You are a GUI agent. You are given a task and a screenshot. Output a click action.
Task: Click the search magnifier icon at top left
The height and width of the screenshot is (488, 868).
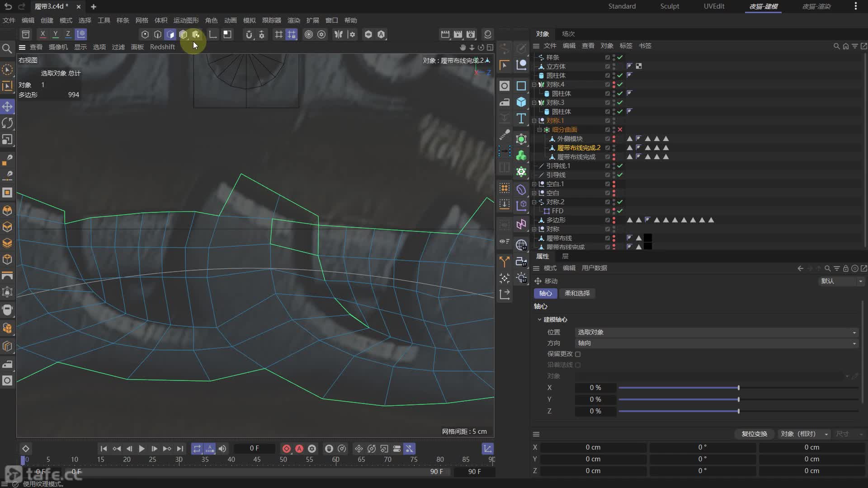tap(7, 48)
